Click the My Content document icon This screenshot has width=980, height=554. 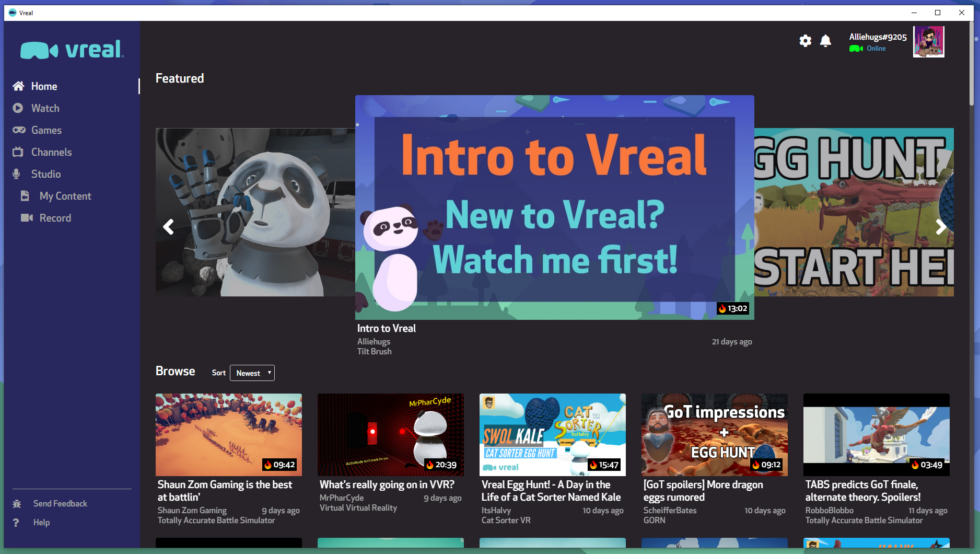25,195
